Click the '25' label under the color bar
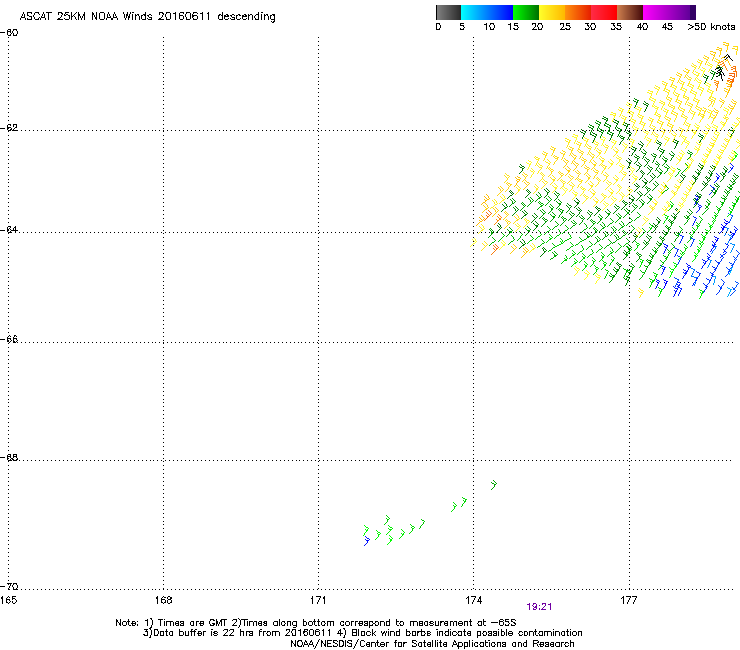This screenshot has height=650, width=740. click(x=565, y=27)
